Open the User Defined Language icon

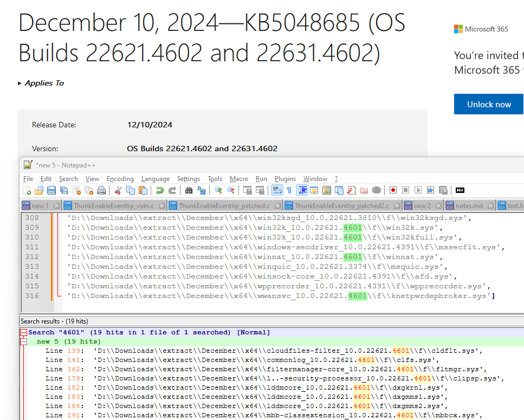(x=314, y=190)
